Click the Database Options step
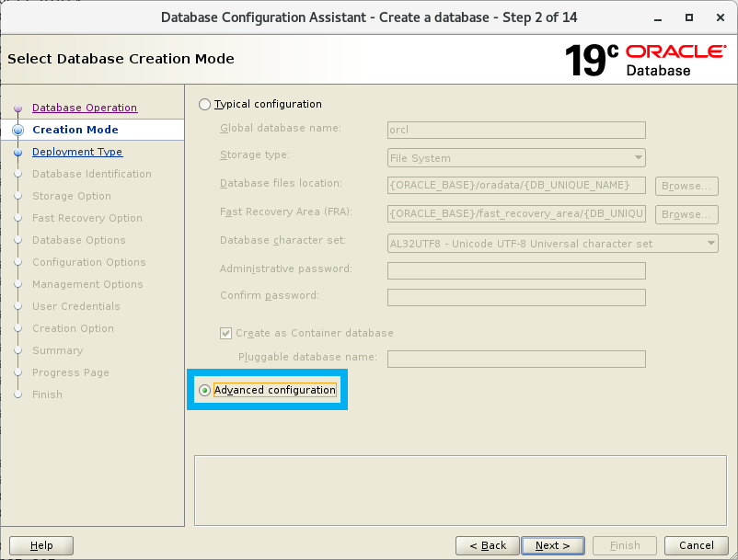 [78, 240]
